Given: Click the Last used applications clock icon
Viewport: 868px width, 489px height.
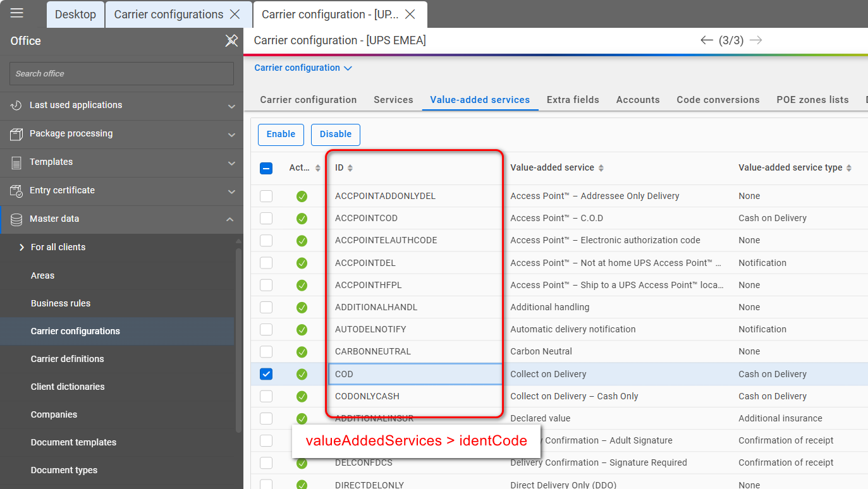Looking at the screenshot, I should (16, 106).
